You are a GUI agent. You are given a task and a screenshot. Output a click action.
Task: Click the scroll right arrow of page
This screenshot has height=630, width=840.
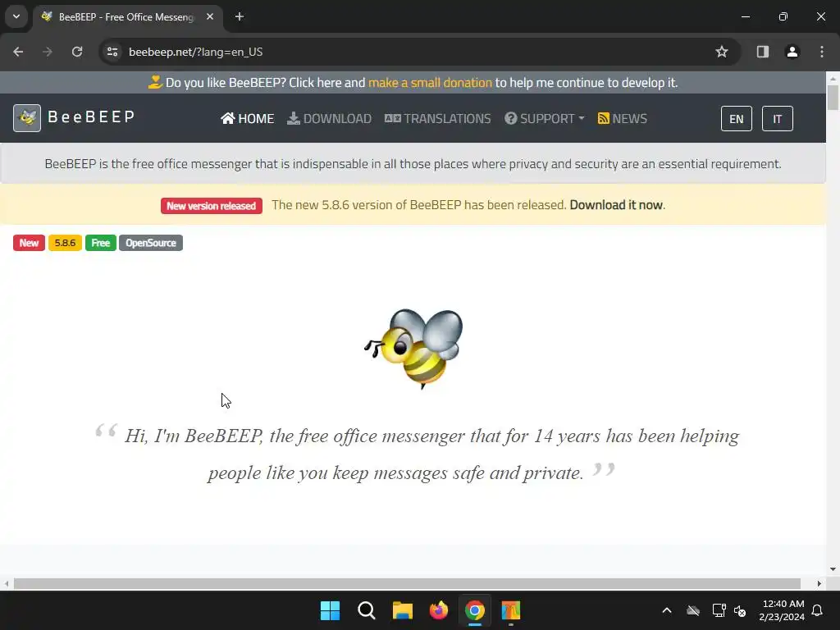[x=819, y=583]
